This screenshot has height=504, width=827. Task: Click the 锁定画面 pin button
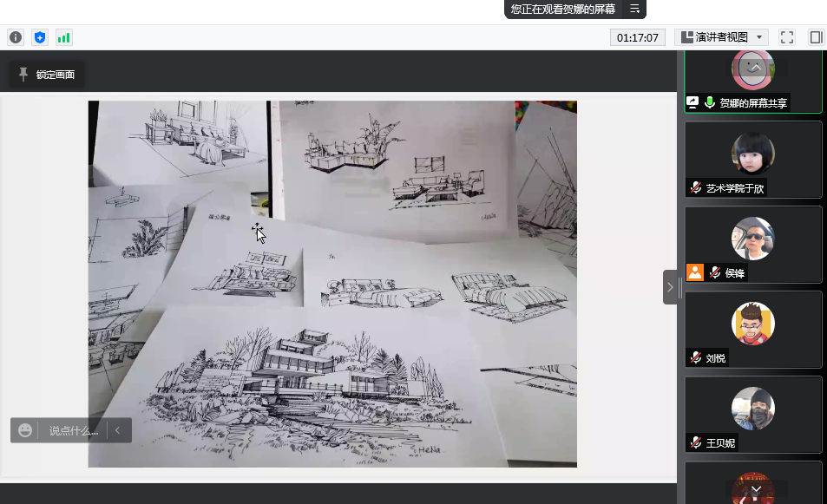(x=46, y=75)
